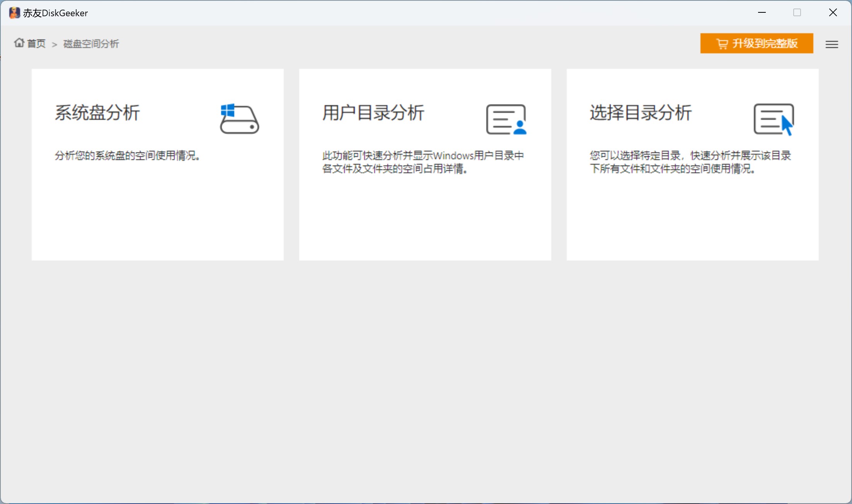The width and height of the screenshot is (852, 504).
Task: Click 磁盘空间分析 breadcrumb text
Action: (91, 44)
